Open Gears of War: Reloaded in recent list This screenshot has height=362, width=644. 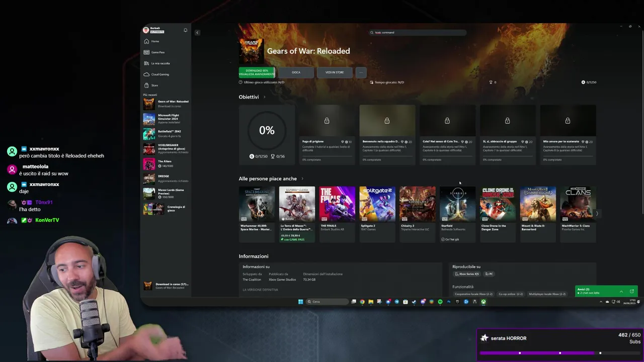click(166, 104)
